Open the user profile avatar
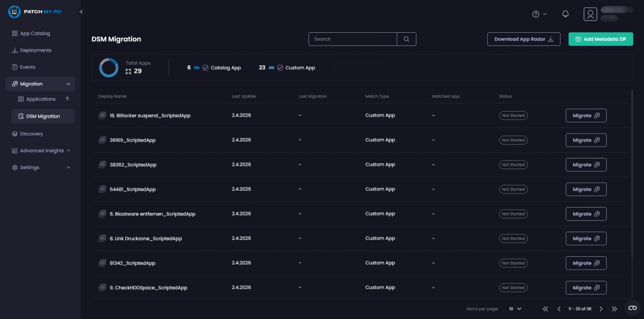This screenshot has height=319, width=644. pyautogui.click(x=590, y=14)
